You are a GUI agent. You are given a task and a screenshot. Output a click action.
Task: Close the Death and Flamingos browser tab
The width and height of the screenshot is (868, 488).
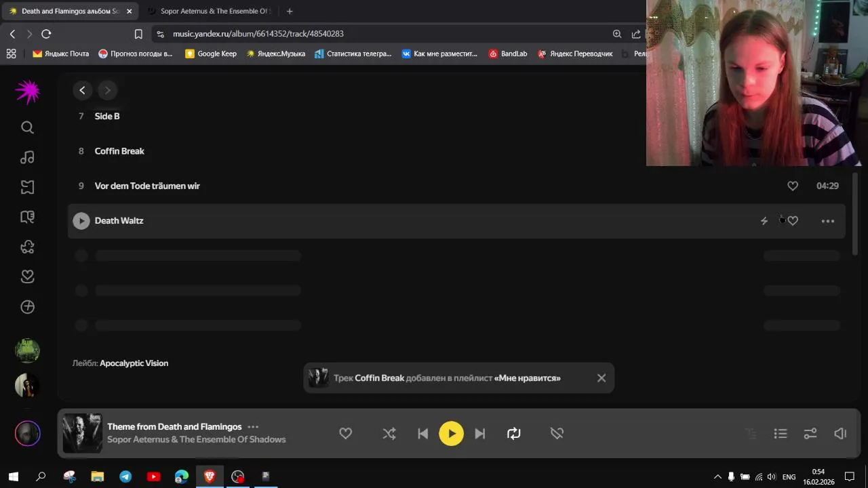click(129, 12)
